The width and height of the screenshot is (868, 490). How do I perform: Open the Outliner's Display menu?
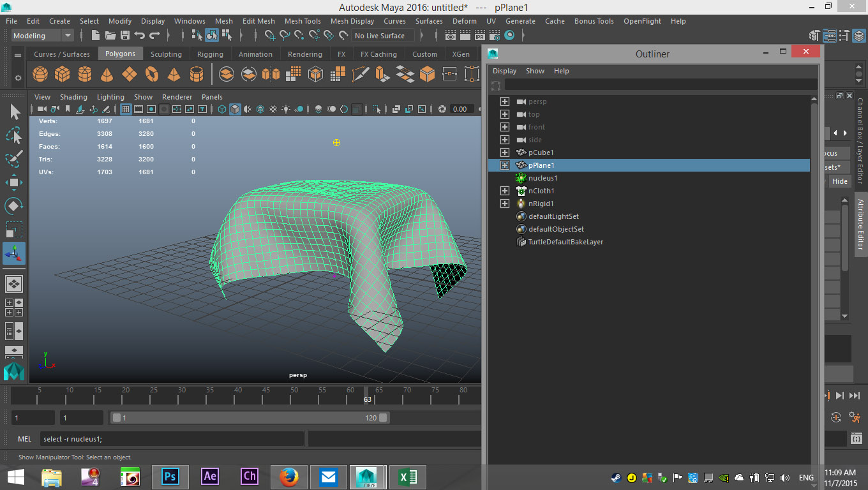pyautogui.click(x=504, y=71)
